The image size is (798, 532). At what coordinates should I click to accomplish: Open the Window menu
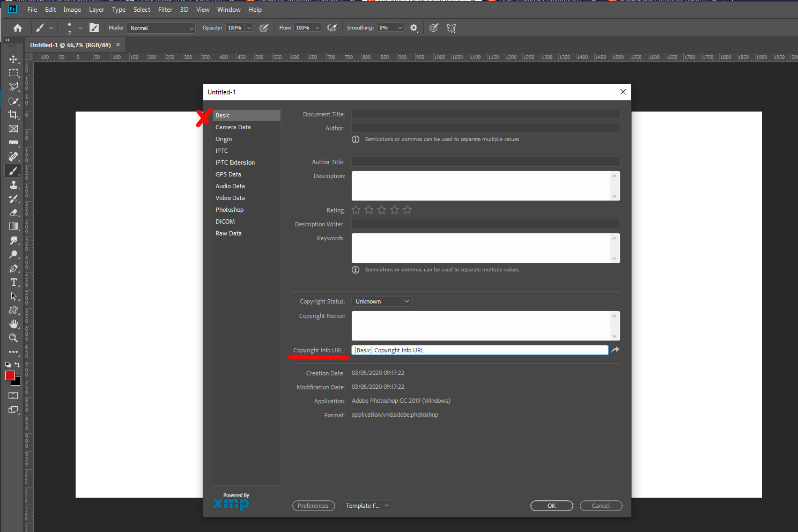(229, 10)
